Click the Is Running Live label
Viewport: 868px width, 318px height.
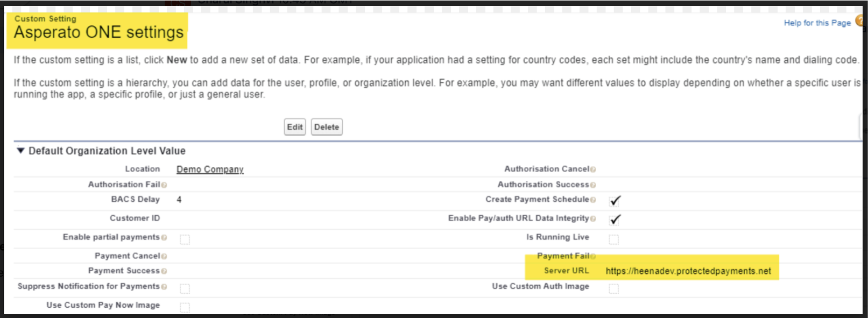click(558, 237)
